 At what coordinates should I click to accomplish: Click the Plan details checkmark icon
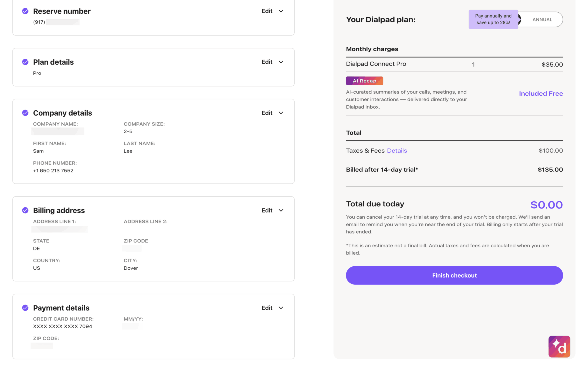(x=25, y=62)
